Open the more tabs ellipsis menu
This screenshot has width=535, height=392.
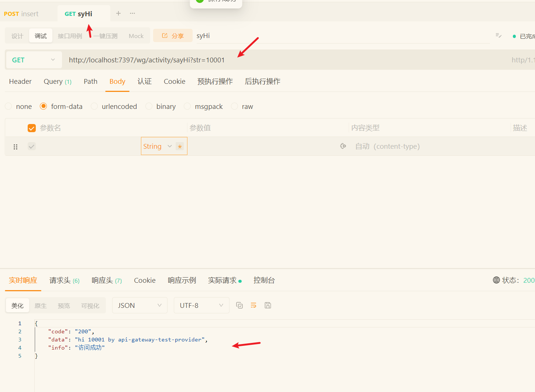point(132,13)
